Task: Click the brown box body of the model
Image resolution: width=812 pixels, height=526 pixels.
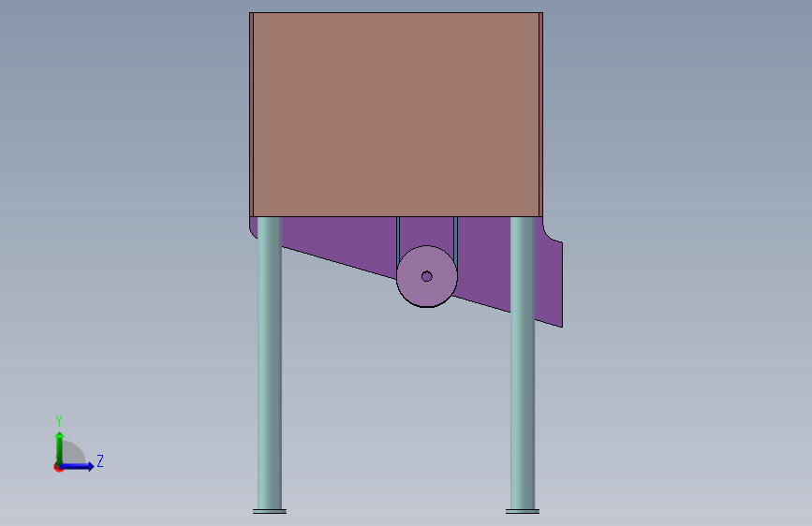Action: [x=396, y=114]
